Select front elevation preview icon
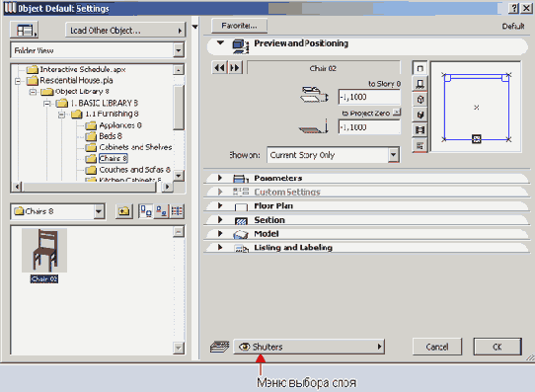The height and width of the screenshot is (392, 535). click(x=420, y=84)
